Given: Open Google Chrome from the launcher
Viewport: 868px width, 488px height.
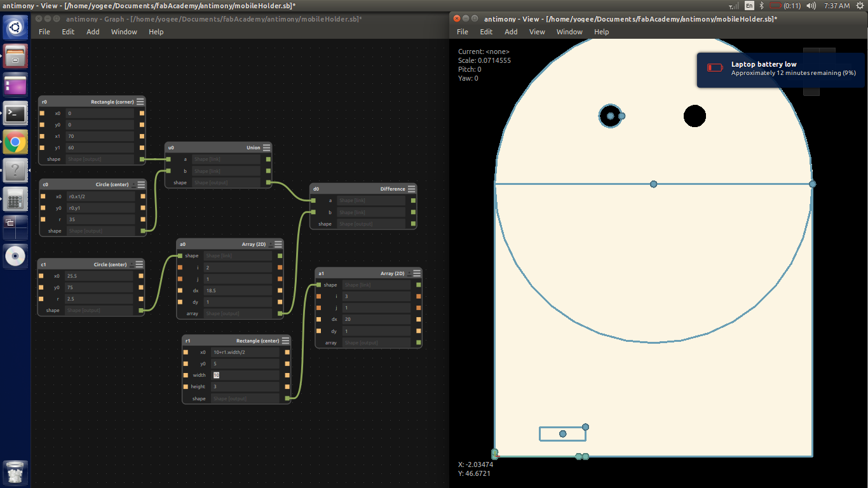Looking at the screenshot, I should [x=15, y=142].
